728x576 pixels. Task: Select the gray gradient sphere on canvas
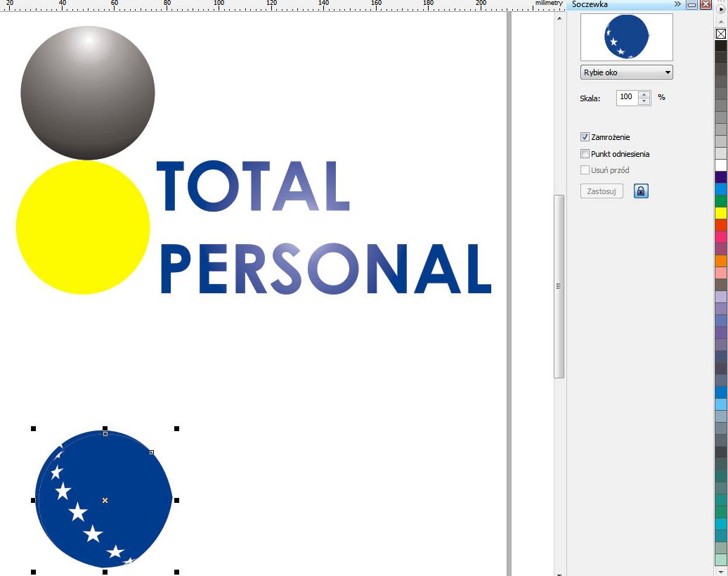click(x=87, y=93)
